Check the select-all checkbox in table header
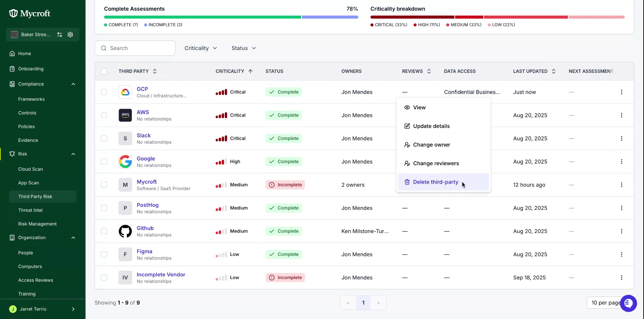The width and height of the screenshot is (644, 319). click(104, 71)
